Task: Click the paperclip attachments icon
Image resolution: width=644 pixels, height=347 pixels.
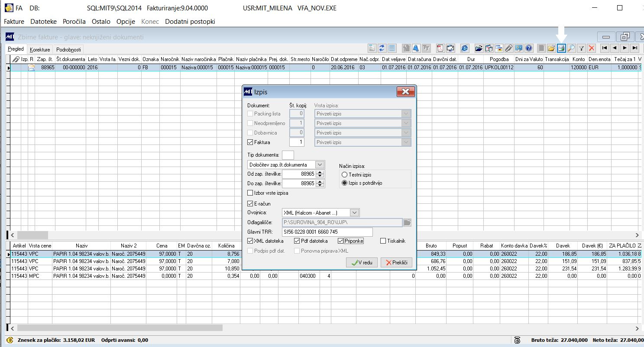Action: [x=509, y=48]
